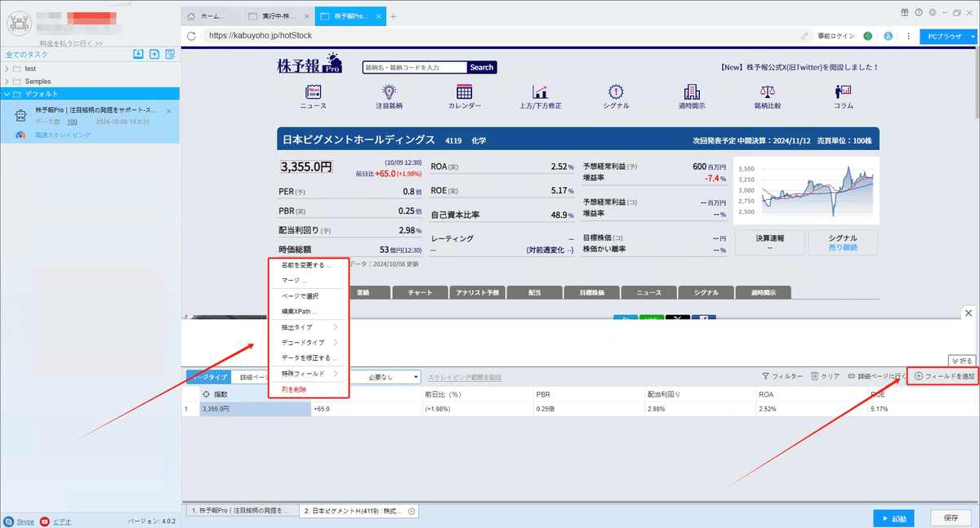Remove the 株予報Pro task with its X
The width and height of the screenshot is (980, 528).
pyautogui.click(x=169, y=111)
